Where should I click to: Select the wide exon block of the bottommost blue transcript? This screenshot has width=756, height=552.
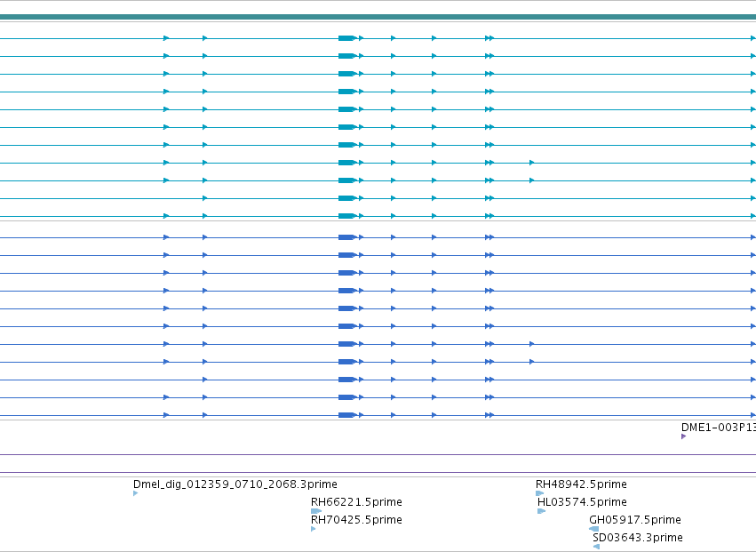[x=347, y=415]
